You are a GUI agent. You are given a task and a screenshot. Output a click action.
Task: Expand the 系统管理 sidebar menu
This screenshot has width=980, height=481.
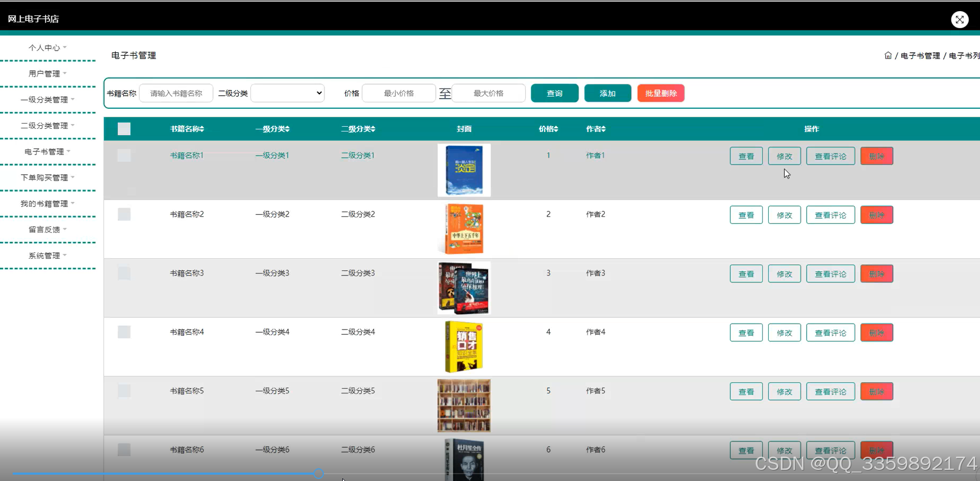pyautogui.click(x=47, y=255)
